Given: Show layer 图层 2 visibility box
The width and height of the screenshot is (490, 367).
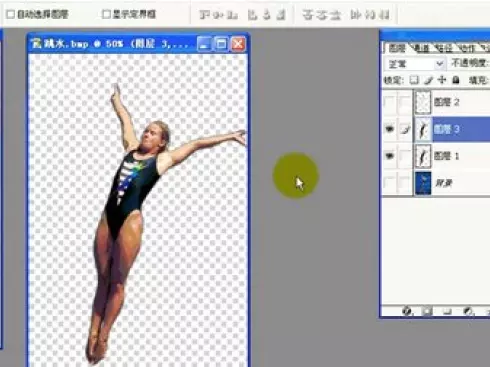Looking at the screenshot, I should click(x=389, y=102).
